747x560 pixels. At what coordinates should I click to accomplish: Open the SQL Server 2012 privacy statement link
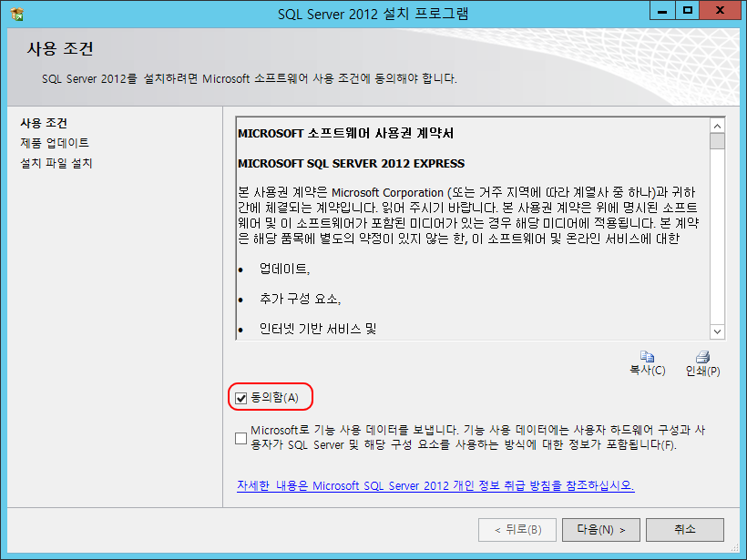click(x=435, y=485)
